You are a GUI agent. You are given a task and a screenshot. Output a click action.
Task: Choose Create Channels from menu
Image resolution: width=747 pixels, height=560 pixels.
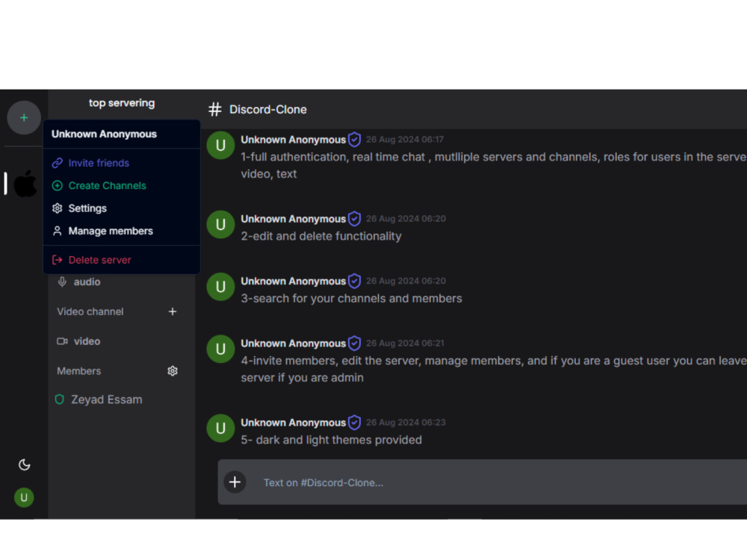[122, 186]
